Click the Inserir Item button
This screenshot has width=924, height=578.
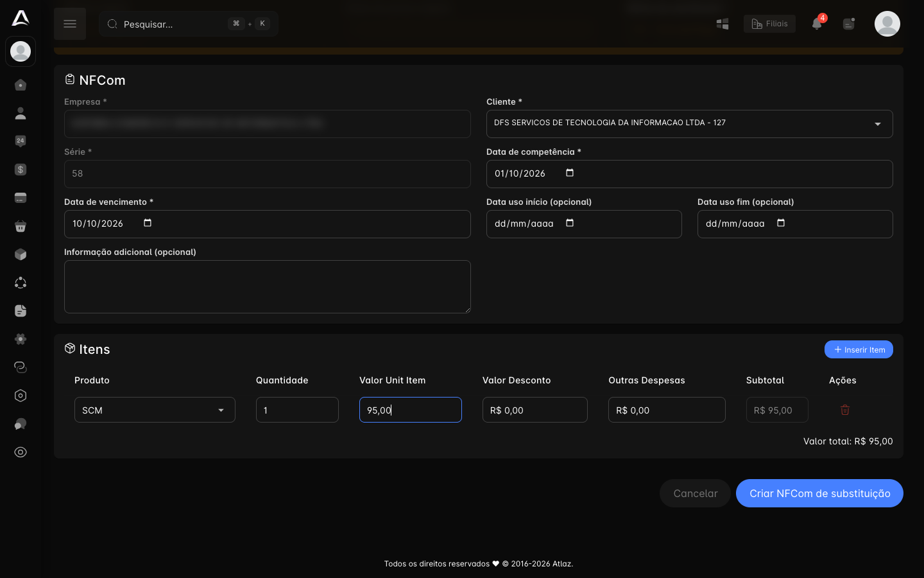click(x=859, y=349)
